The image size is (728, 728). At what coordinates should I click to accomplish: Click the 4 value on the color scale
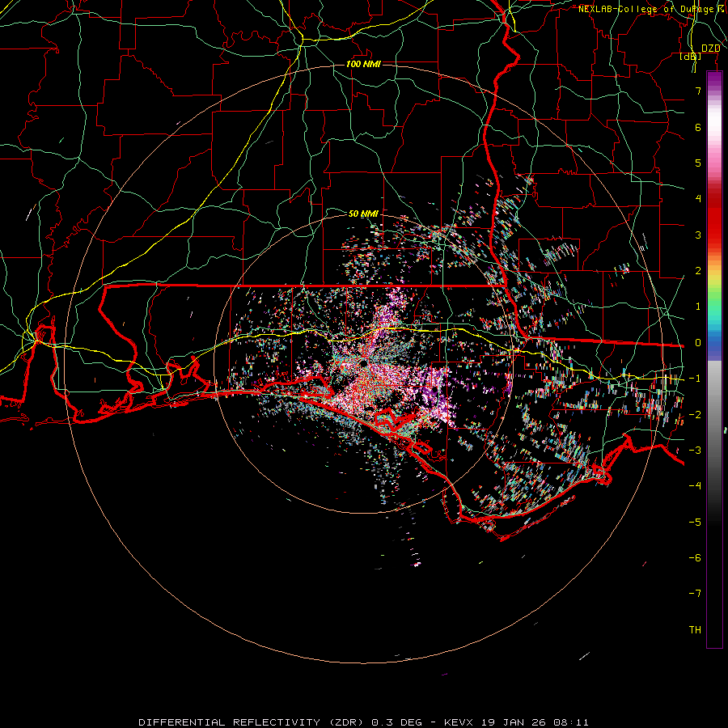(698, 199)
